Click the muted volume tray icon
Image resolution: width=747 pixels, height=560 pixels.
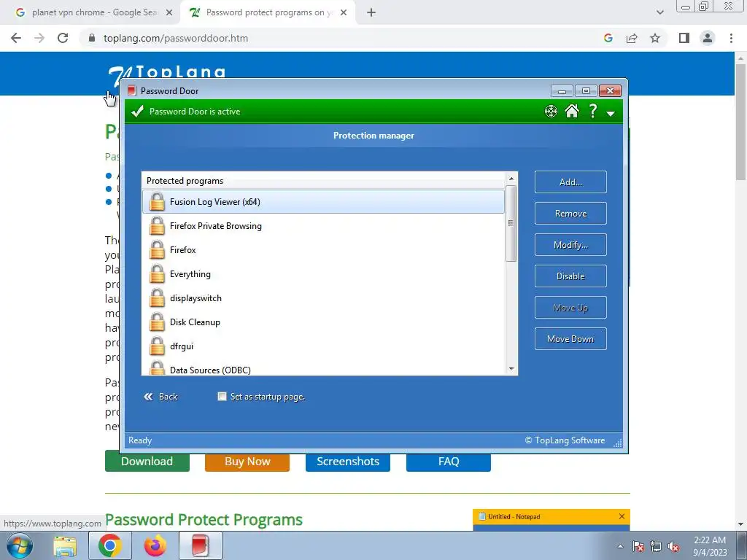(673, 547)
